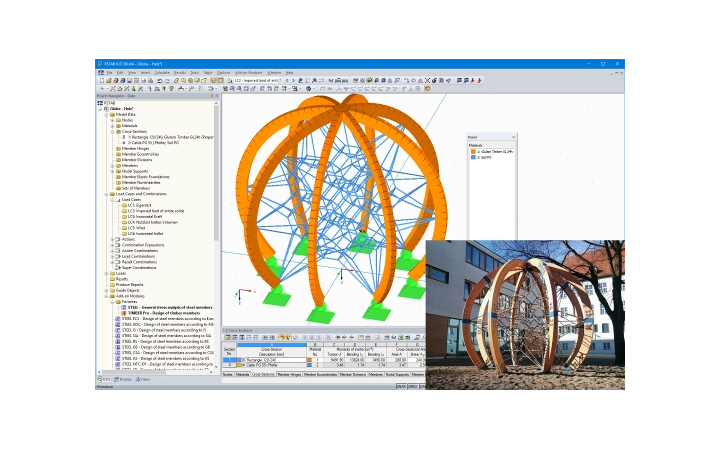Collapse the Load Cases tree node

(x=112, y=200)
